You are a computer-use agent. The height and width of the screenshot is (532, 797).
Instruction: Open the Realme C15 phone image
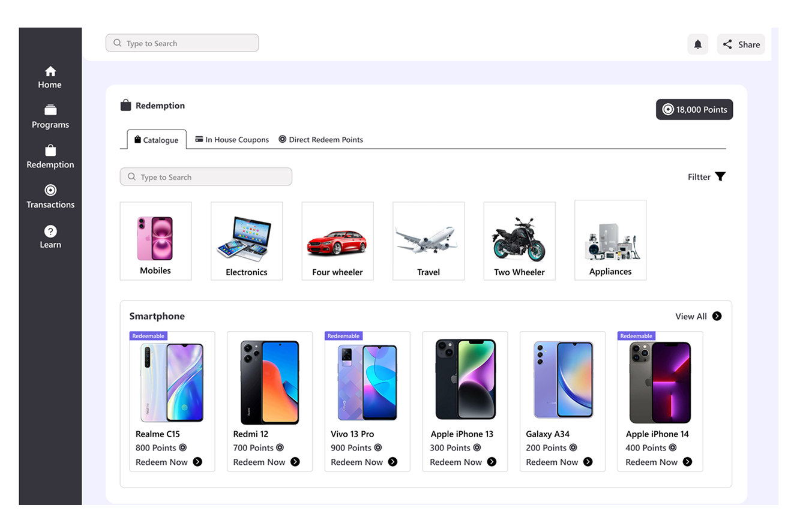172,383
